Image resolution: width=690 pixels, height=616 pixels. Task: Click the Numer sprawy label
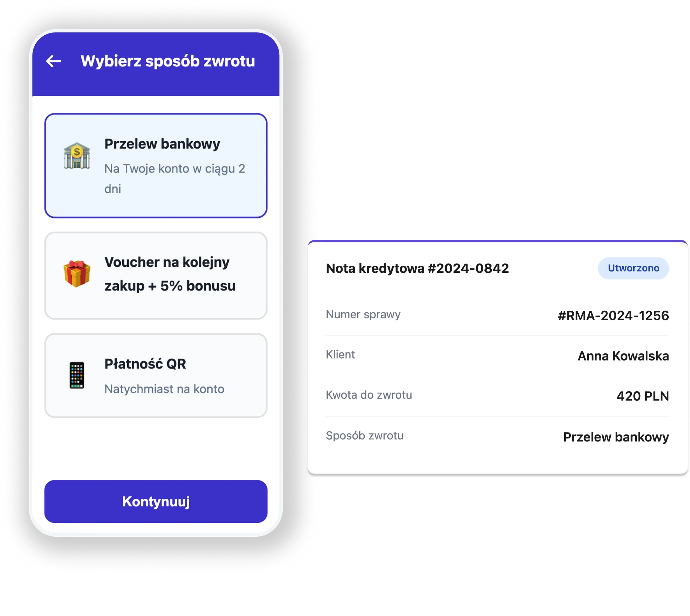click(363, 314)
